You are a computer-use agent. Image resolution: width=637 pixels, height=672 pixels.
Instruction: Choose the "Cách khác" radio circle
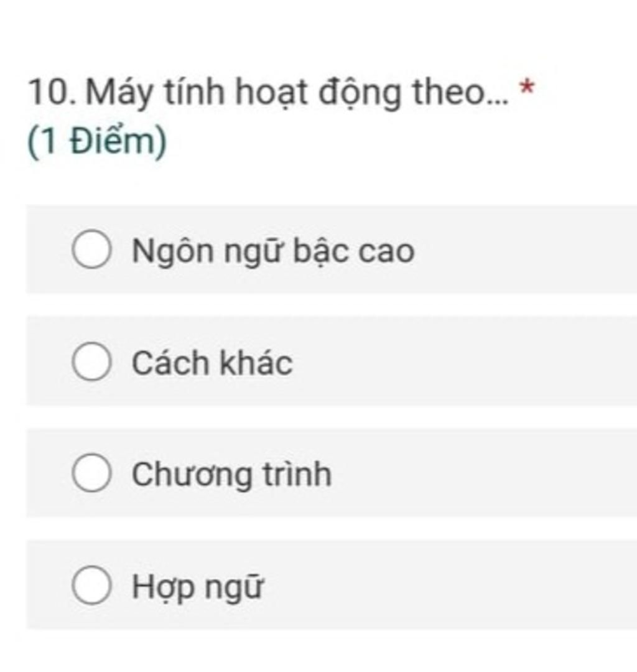coord(91,362)
